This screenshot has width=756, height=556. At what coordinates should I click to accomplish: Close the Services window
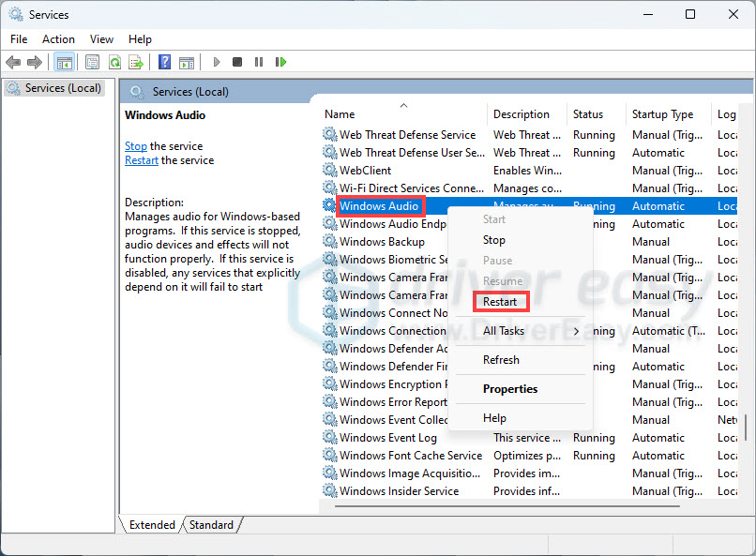[733, 14]
